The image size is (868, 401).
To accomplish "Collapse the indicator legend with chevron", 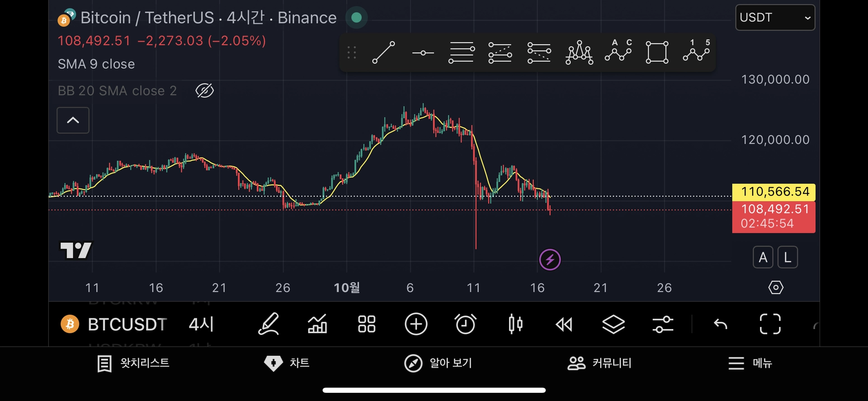I will coord(73,120).
